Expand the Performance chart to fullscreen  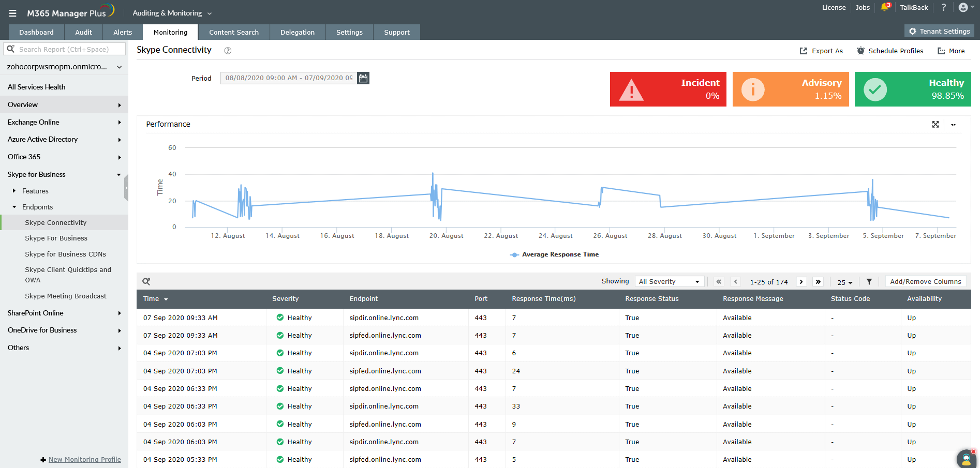click(936, 125)
